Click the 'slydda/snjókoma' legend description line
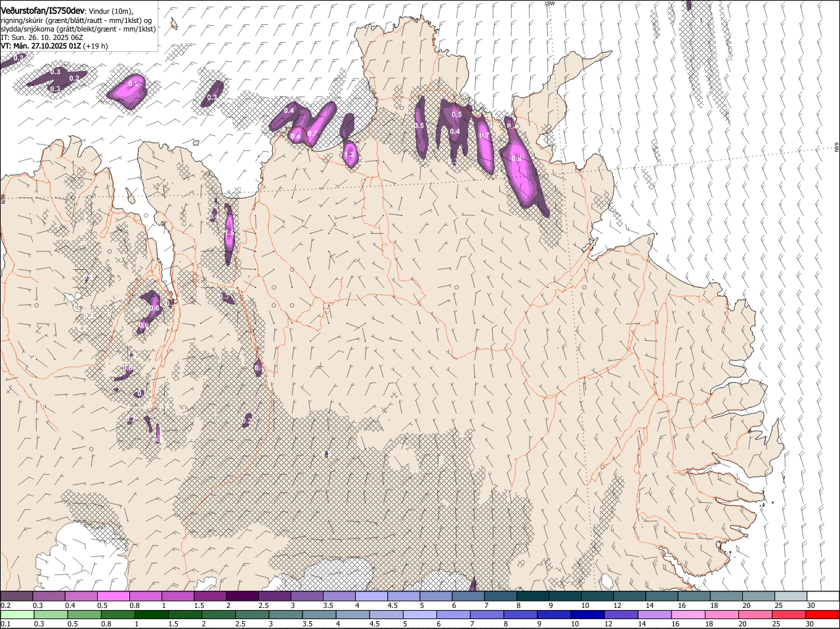840x629 pixels. click(x=78, y=29)
